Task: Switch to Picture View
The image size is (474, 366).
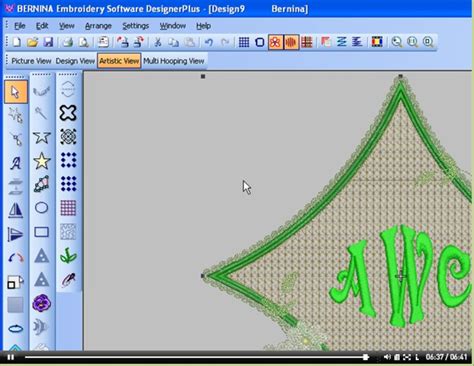Action: tap(31, 61)
